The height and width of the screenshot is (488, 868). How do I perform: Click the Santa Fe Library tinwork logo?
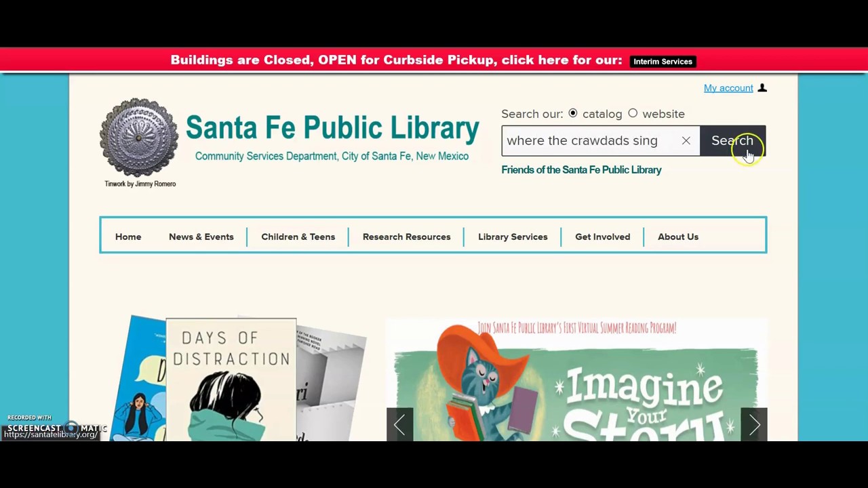click(139, 138)
